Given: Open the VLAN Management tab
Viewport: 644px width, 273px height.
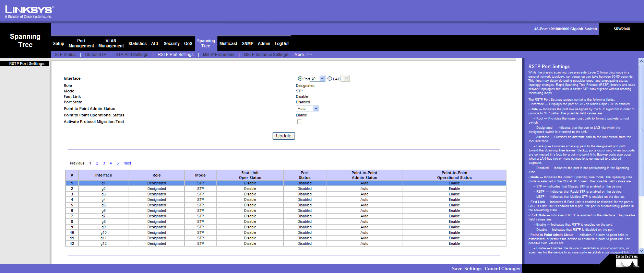Looking at the screenshot, I should pos(111,43).
